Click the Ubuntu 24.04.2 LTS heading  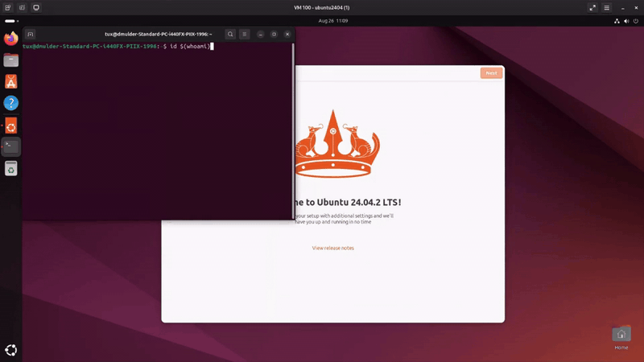(348, 203)
